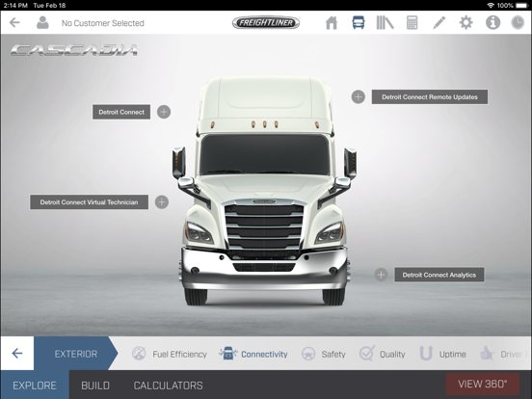Tap the battery status indicator
Screen dimensions: 532x399
point(522,5)
